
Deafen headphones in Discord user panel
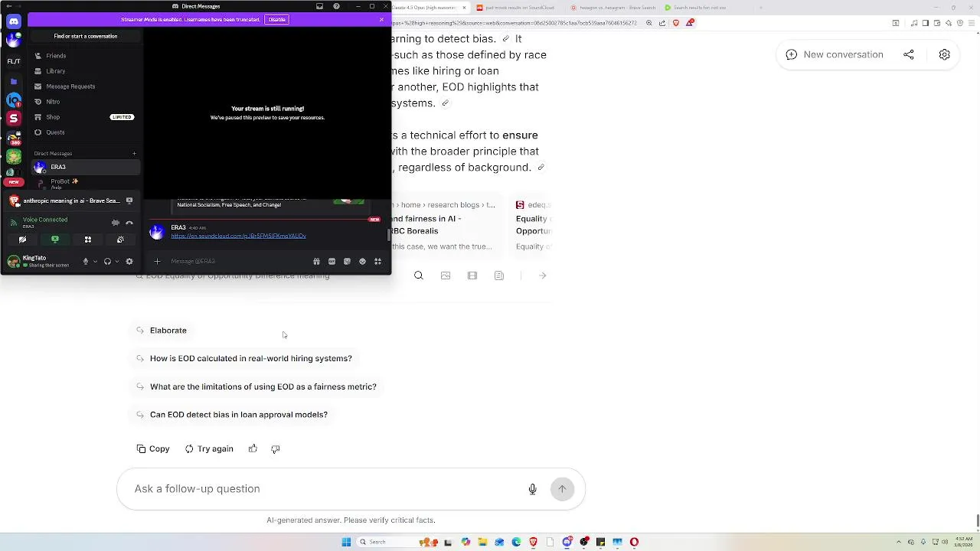pos(107,261)
